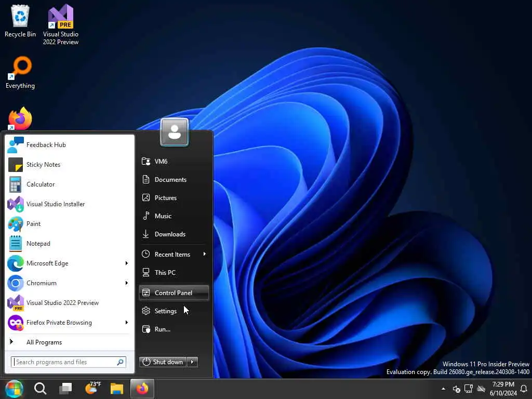Click the cloud sync tray icon
The image size is (532, 399).
[481, 389]
